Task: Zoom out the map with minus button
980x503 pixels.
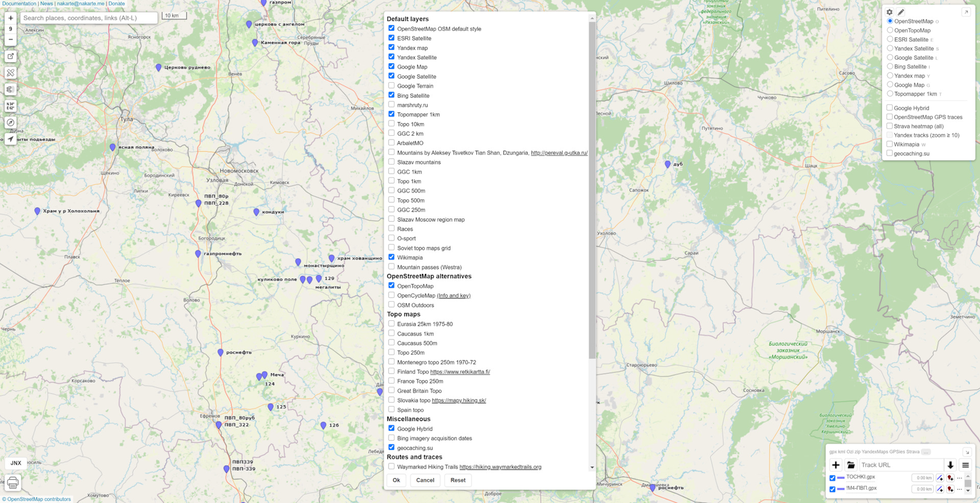Action: click(x=11, y=39)
